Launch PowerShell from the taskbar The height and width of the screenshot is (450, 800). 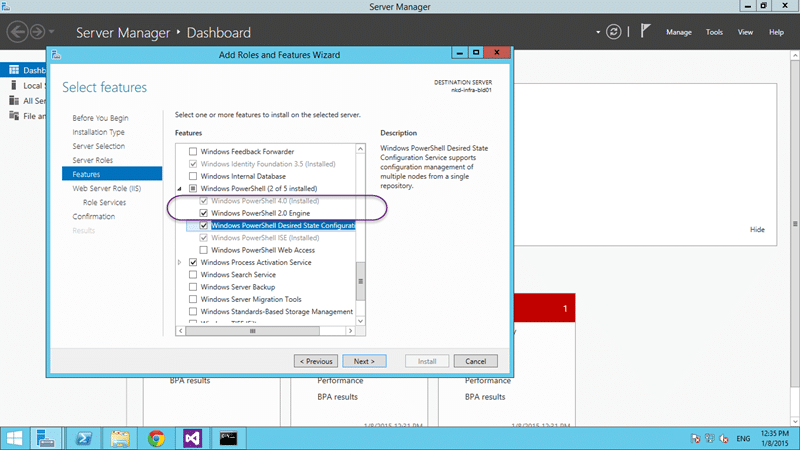[84, 438]
